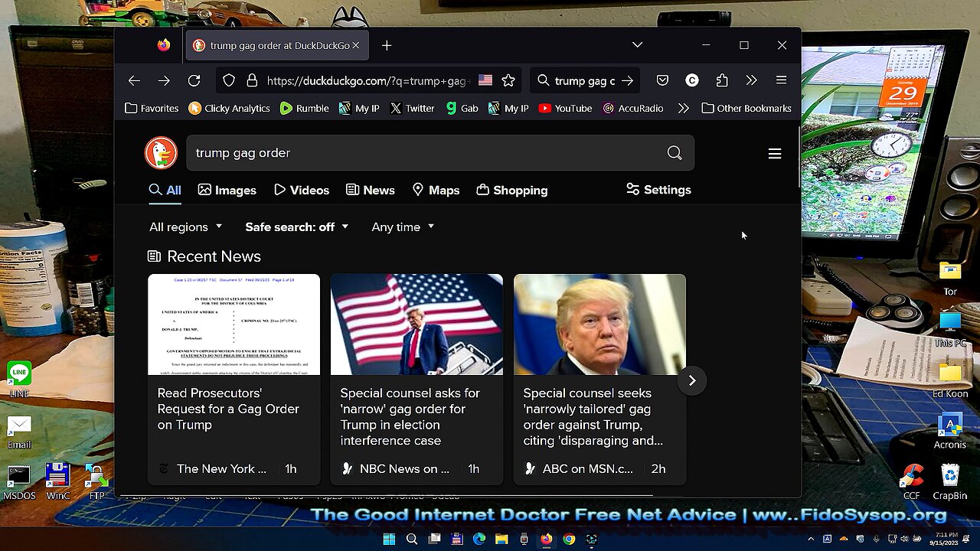Click the court document thumbnail
Viewport: 980px width, 551px height.
(234, 324)
